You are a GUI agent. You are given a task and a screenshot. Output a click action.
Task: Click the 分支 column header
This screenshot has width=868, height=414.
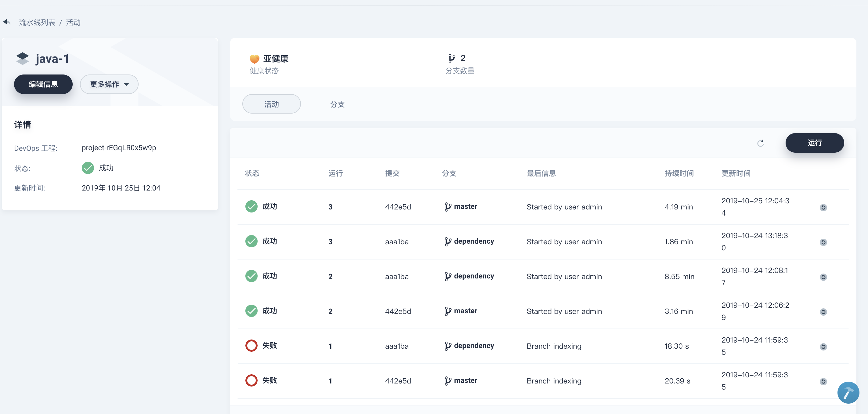pyautogui.click(x=449, y=173)
